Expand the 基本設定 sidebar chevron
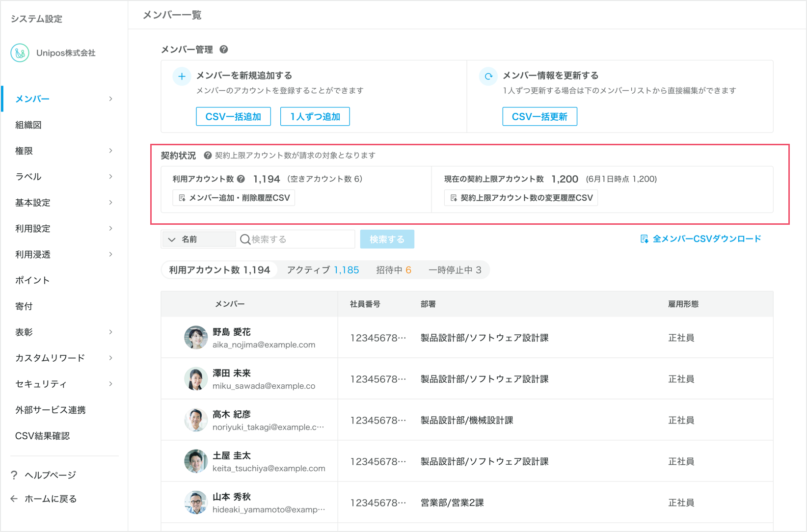807x532 pixels. coord(111,202)
